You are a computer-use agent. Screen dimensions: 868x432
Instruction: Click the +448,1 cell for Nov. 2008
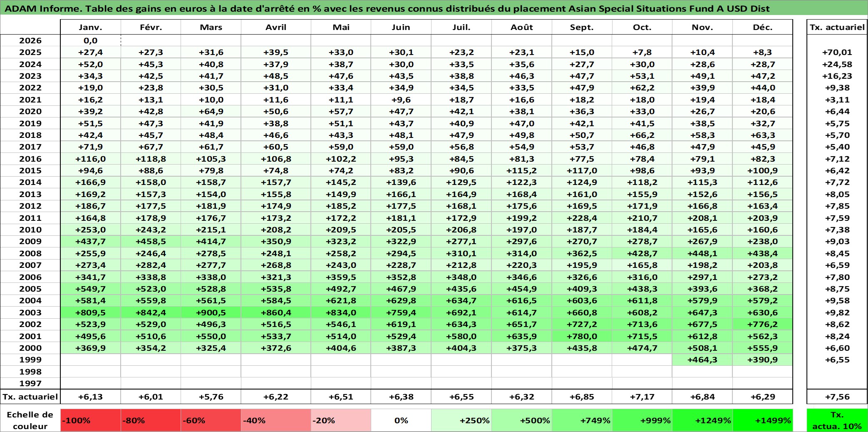(702, 253)
